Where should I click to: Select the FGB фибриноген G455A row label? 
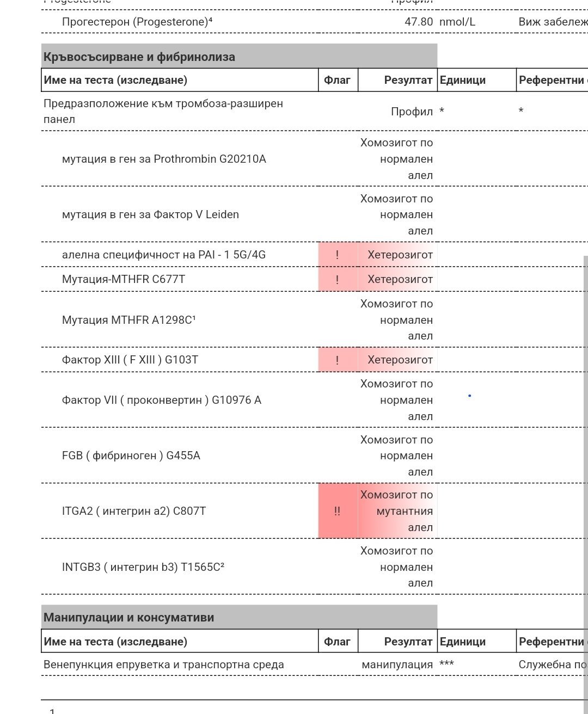[131, 456]
